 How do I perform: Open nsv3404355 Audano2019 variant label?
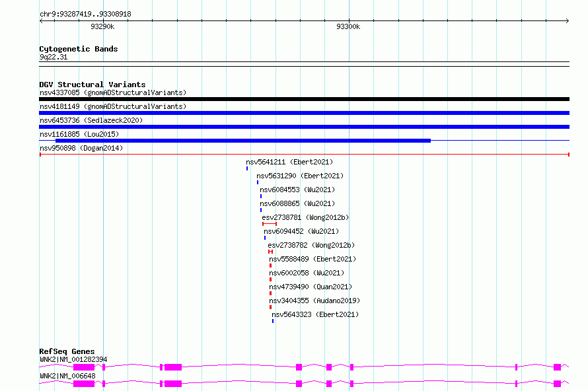314,301
